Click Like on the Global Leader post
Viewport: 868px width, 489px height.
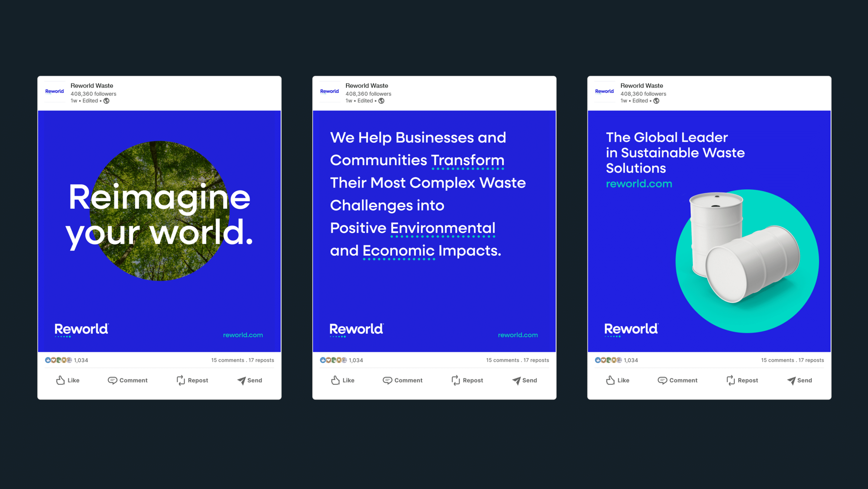[618, 380]
